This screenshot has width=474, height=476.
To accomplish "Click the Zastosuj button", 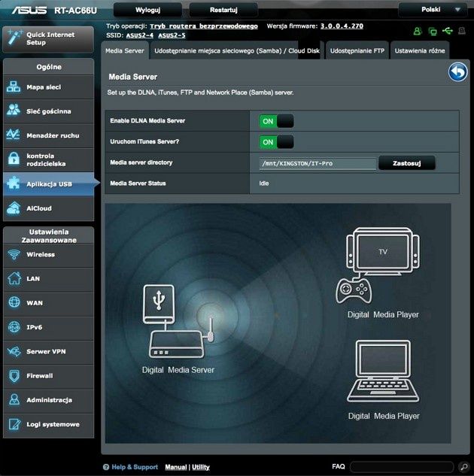I will (x=407, y=163).
